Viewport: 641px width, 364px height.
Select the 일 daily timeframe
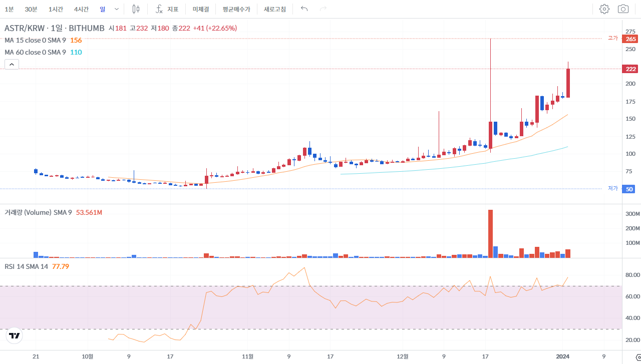[103, 9]
